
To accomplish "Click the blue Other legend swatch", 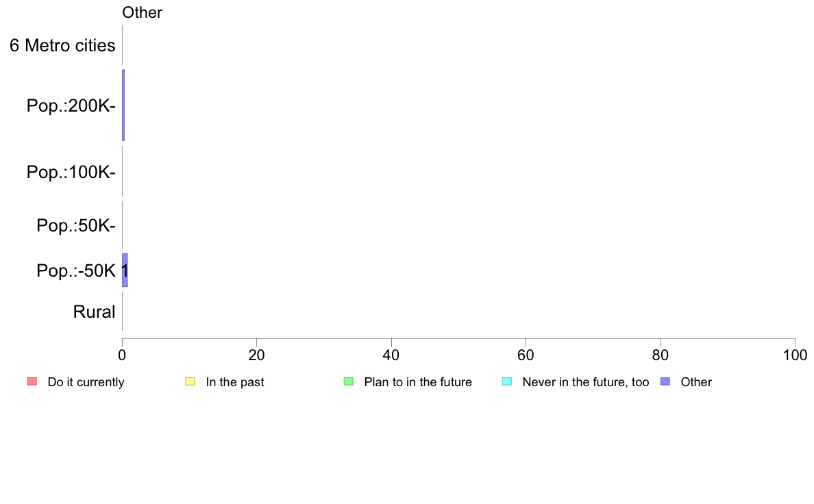I will point(665,381).
